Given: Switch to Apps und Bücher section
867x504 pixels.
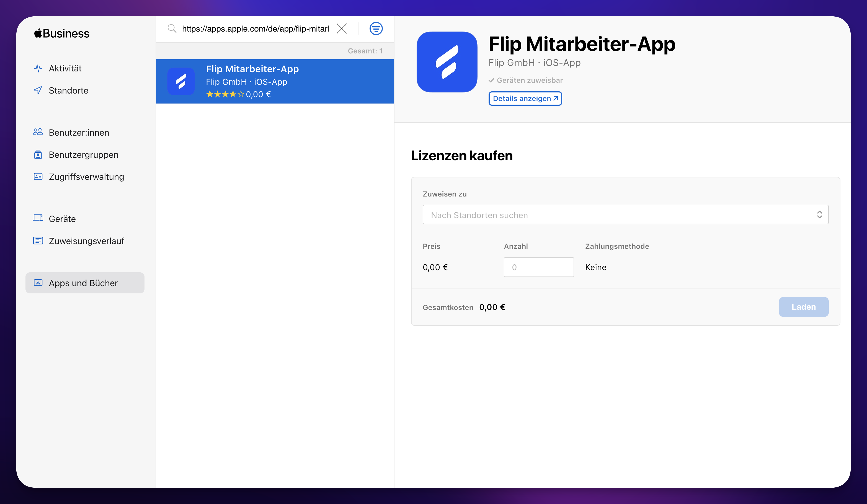Looking at the screenshot, I should (83, 283).
